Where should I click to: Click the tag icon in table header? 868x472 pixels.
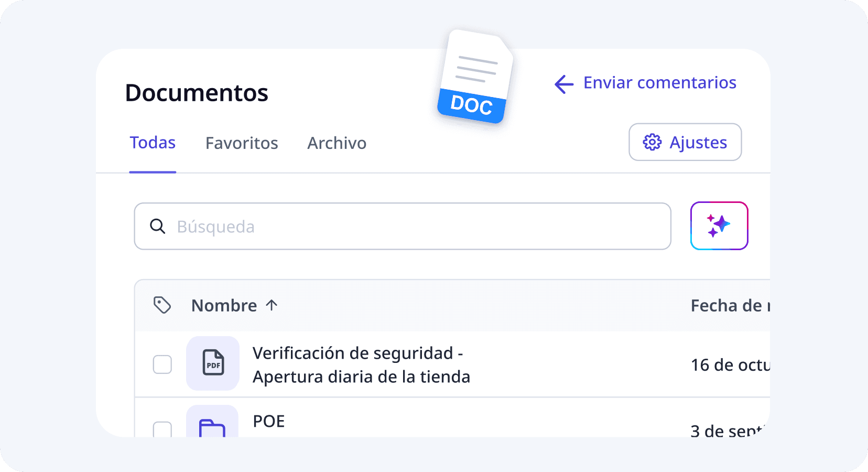(x=162, y=305)
